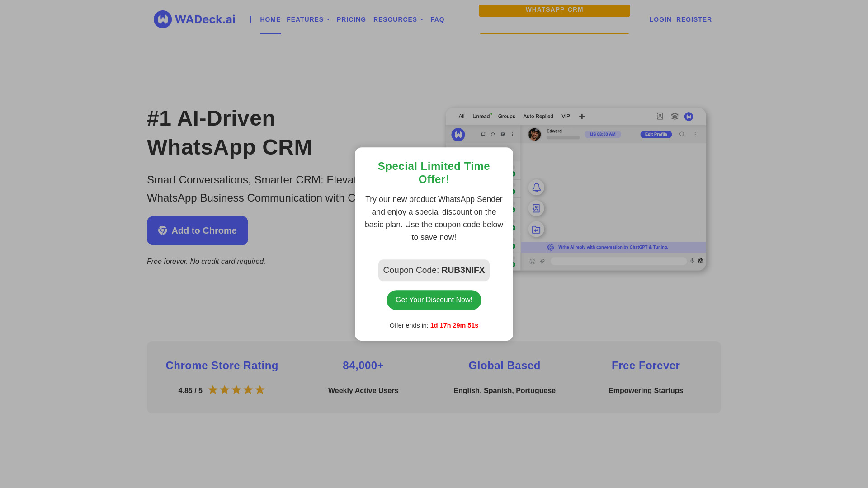Click the WADeck.ai logo icon
The height and width of the screenshot is (488, 868).
(x=161, y=19)
